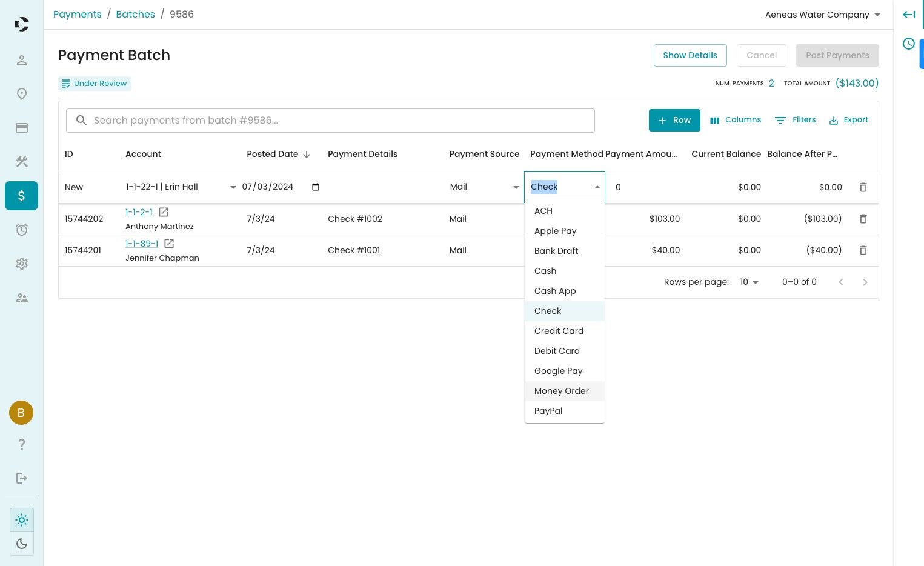Delete the new payment row via trash icon
924x566 pixels.
(x=863, y=187)
